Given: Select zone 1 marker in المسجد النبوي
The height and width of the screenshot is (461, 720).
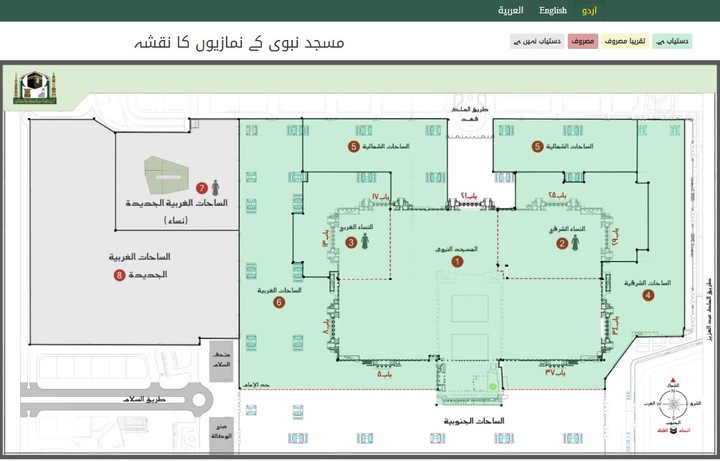Looking at the screenshot, I should pos(458,261).
